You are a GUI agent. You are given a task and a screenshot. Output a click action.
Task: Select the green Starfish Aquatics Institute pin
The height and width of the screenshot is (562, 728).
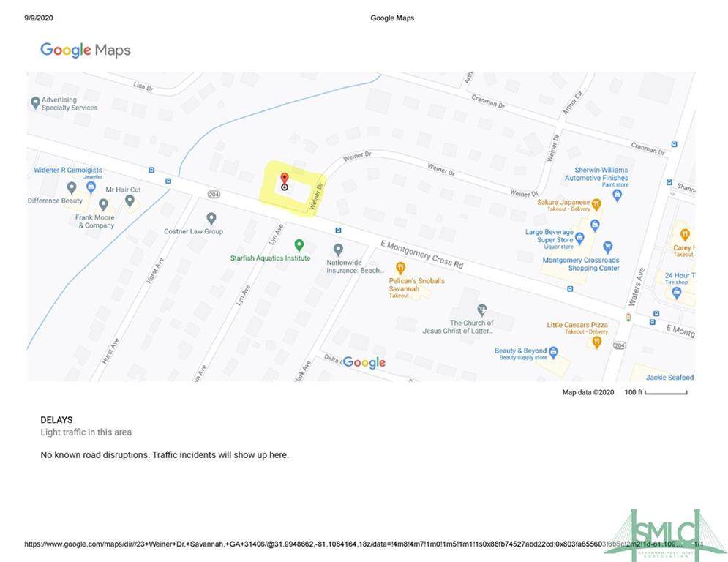299,244
